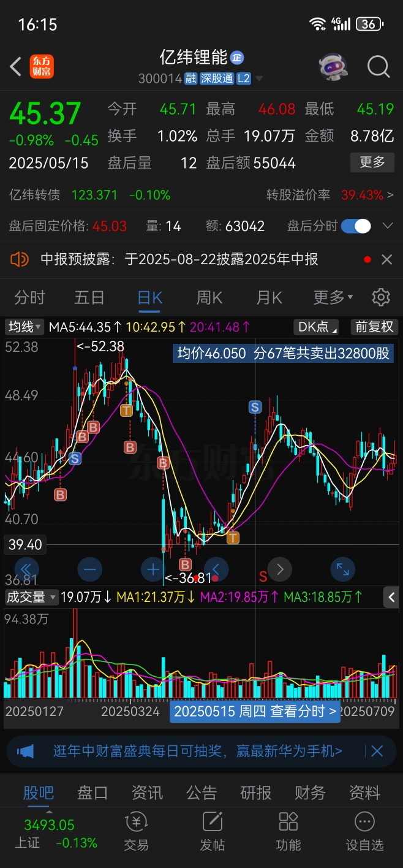Toggle 前复权 adjustment button

[374, 327]
